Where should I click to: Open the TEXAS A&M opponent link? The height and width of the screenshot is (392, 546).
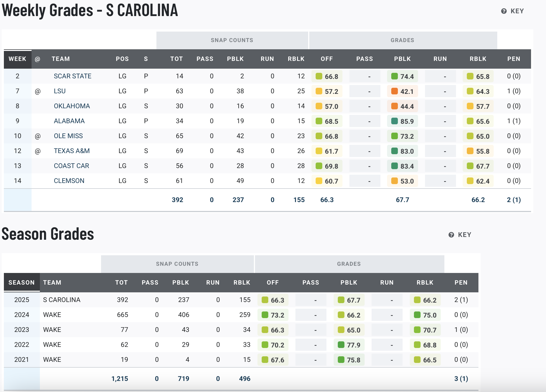click(x=72, y=151)
